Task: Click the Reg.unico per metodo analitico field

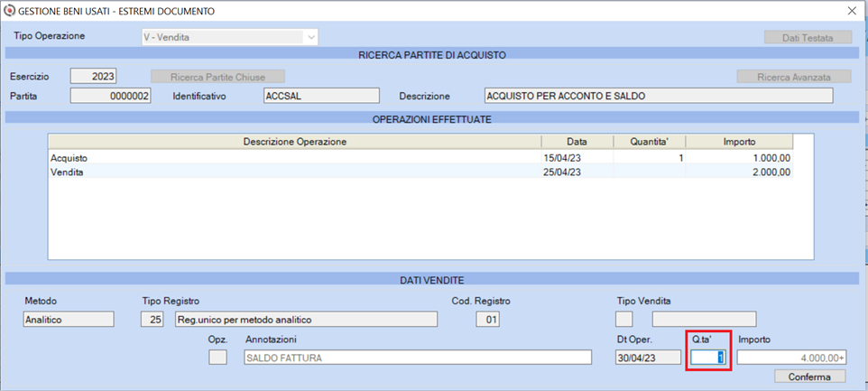Action: coord(306,319)
